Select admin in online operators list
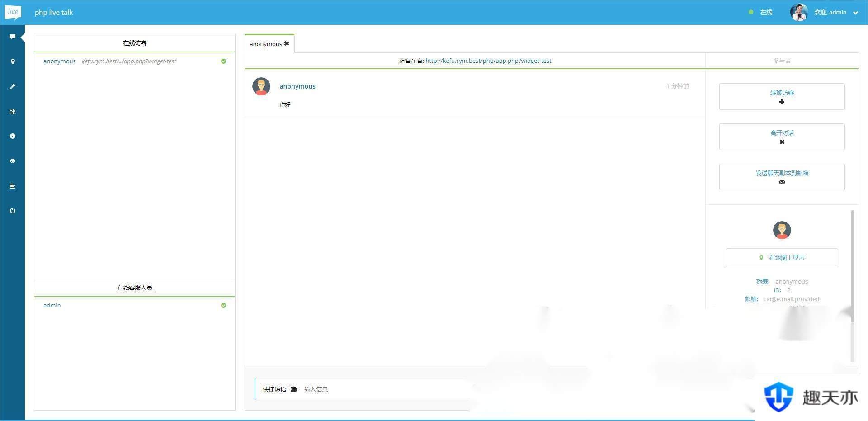 [52, 305]
